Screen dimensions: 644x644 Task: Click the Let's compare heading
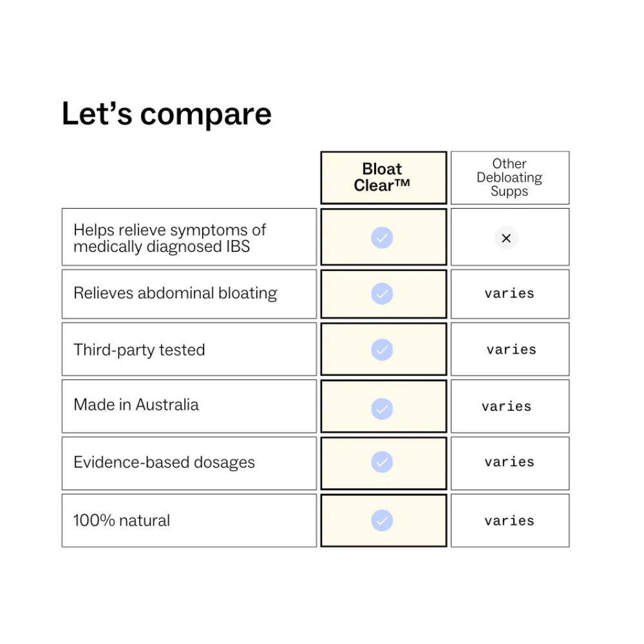166,114
